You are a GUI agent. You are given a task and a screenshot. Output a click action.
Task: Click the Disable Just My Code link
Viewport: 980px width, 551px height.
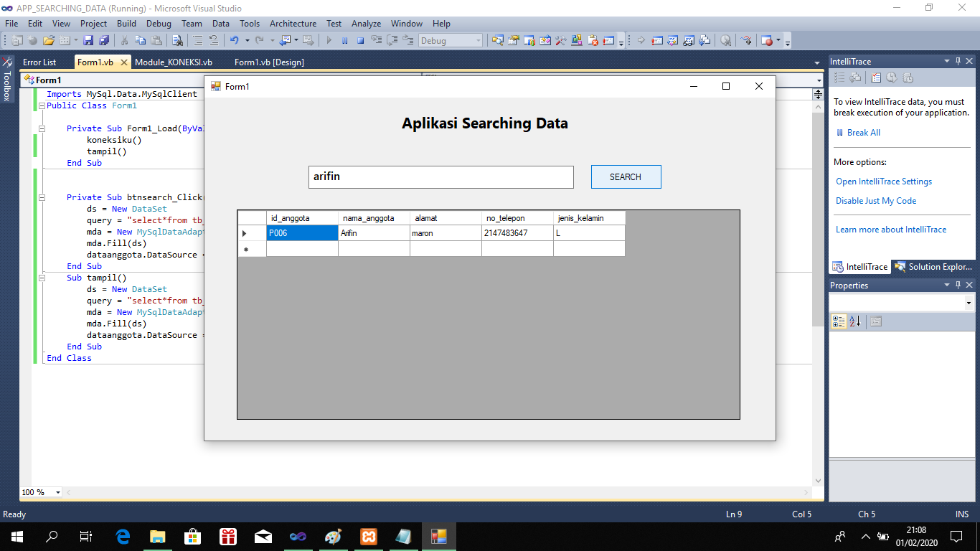pyautogui.click(x=876, y=200)
